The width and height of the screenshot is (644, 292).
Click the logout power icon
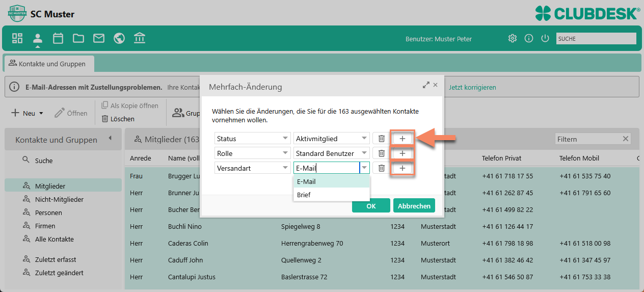coord(545,38)
